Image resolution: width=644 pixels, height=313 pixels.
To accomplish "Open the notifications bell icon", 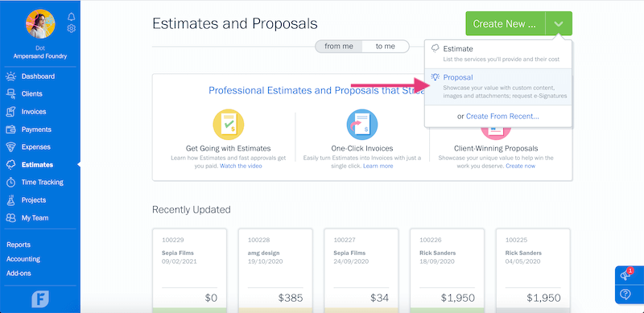I will (72, 16).
